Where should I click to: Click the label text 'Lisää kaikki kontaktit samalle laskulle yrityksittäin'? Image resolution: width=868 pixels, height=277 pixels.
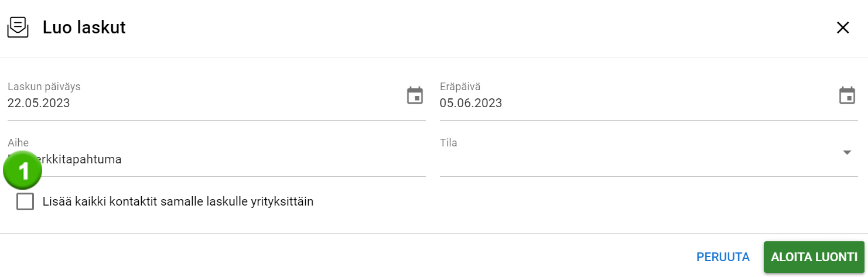pos(178,201)
